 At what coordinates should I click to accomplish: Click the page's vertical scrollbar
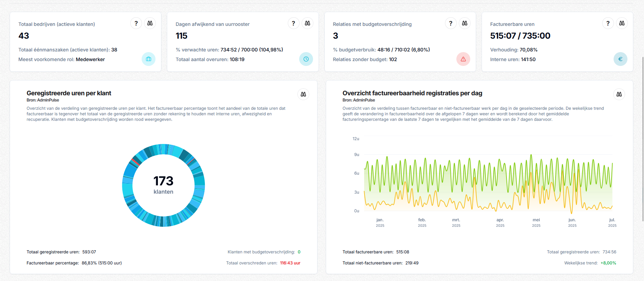pos(642,138)
